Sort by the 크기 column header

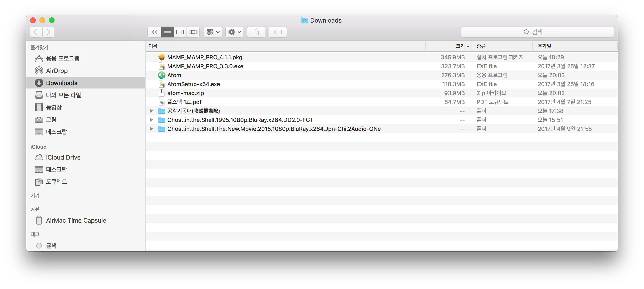(x=448, y=46)
